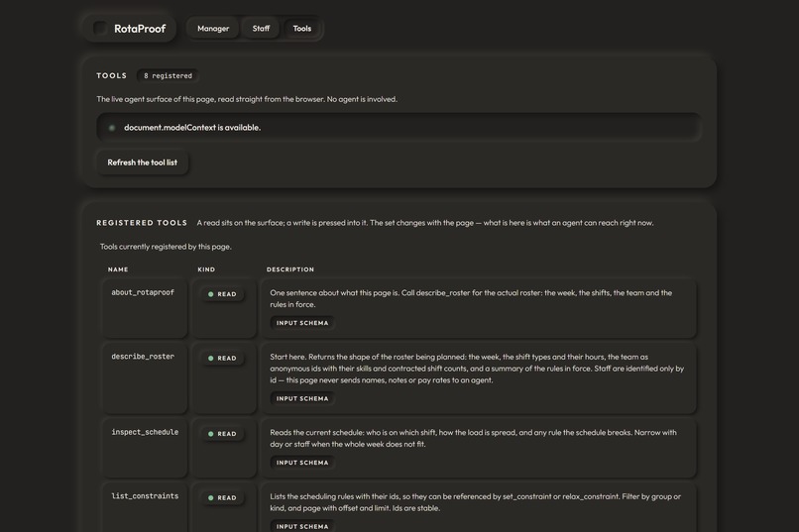799x532 pixels.
Task: Expand Input Schema for describe_roster
Action: pyautogui.click(x=302, y=398)
